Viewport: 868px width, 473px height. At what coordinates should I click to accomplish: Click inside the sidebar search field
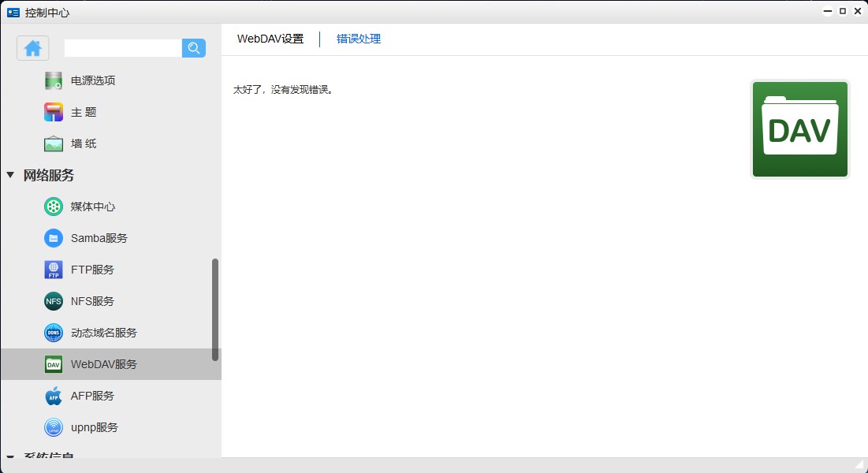click(122, 48)
